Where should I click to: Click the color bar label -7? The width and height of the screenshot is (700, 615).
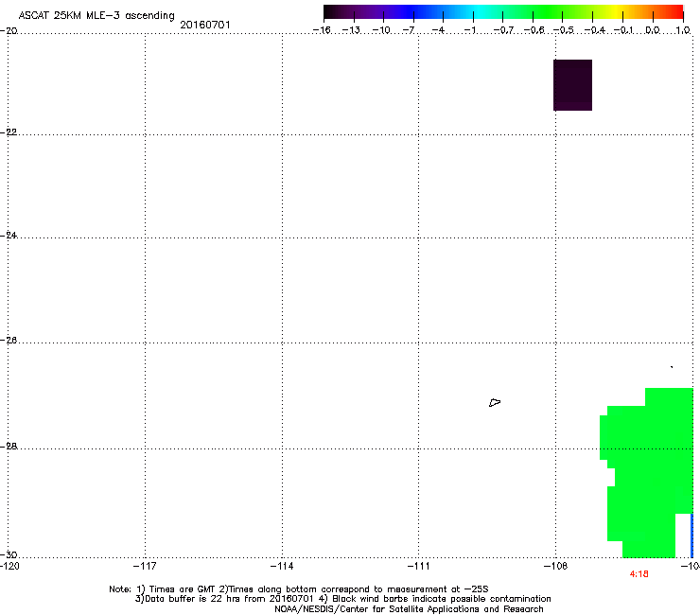pyautogui.click(x=409, y=30)
